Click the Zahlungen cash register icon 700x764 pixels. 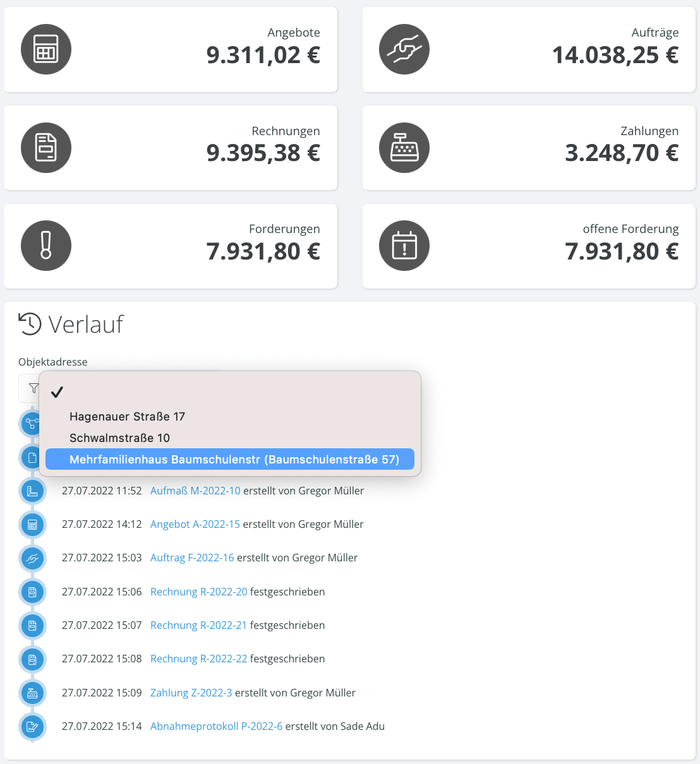pyautogui.click(x=404, y=148)
